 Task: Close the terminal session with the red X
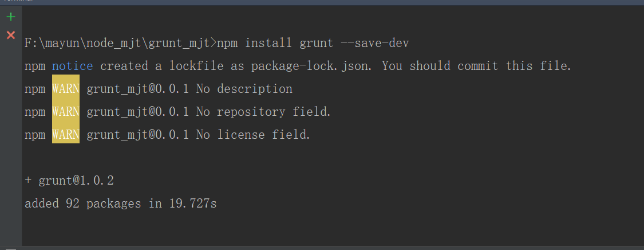pyautogui.click(x=10, y=36)
